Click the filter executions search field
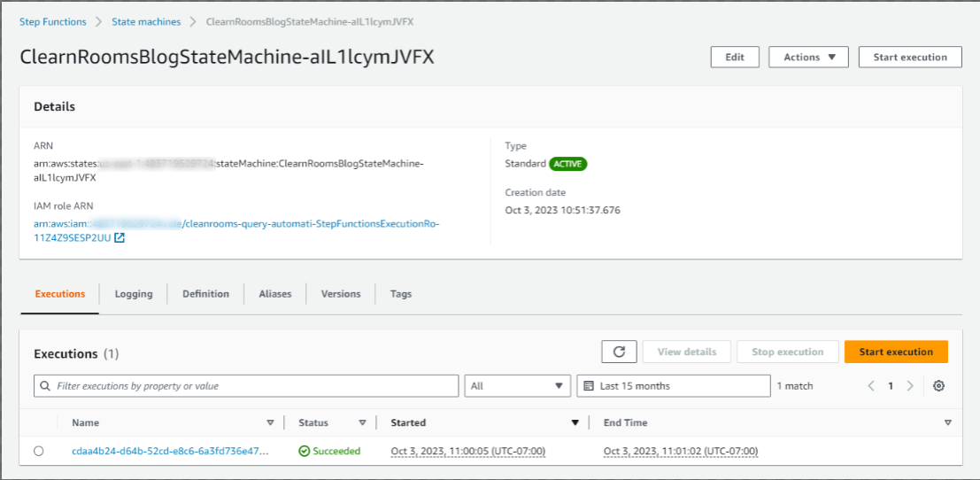This screenshot has width=980, height=480. [x=246, y=386]
